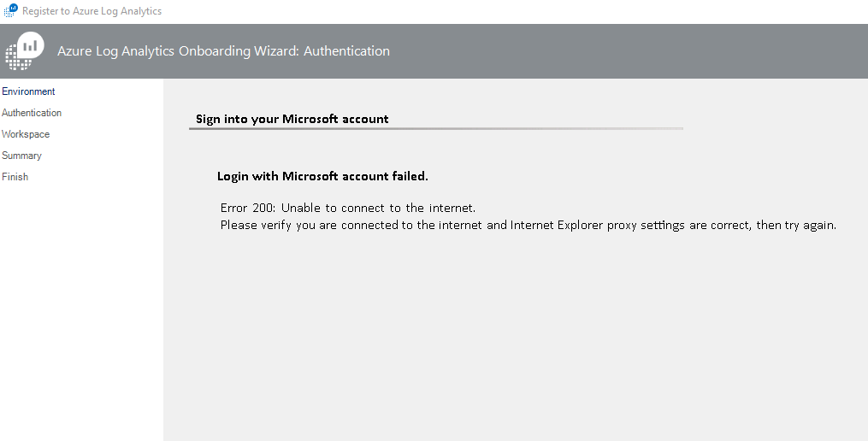
Task: Jump to the Summary step
Action: 21,156
